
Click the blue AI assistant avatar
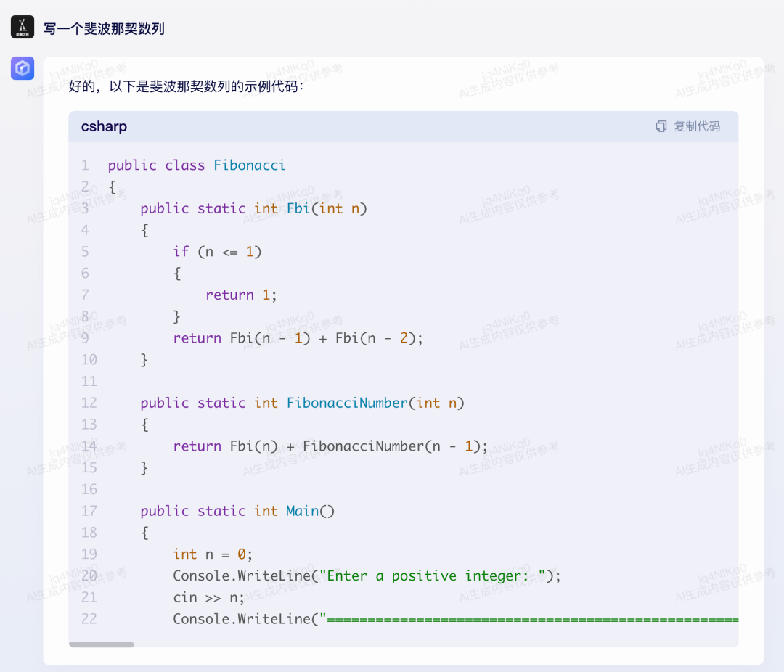(23, 69)
